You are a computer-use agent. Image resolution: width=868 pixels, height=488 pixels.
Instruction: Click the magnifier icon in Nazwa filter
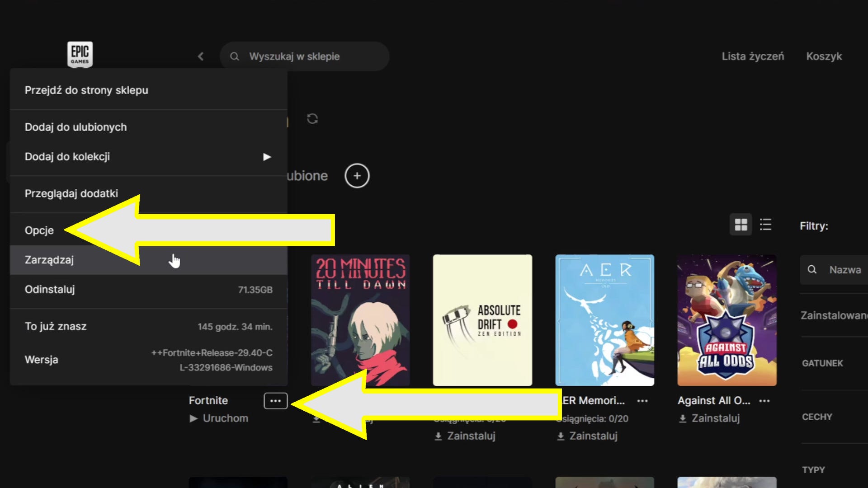812,270
